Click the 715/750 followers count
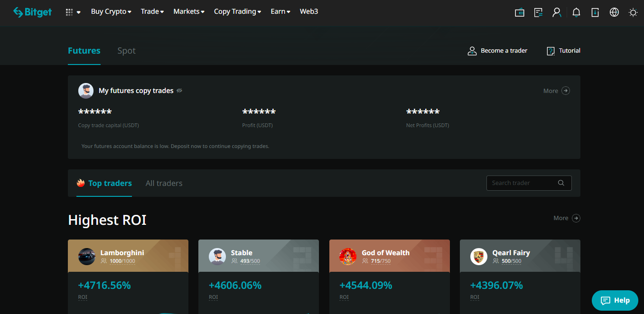Viewport: 644px width, 314px height. click(381, 261)
